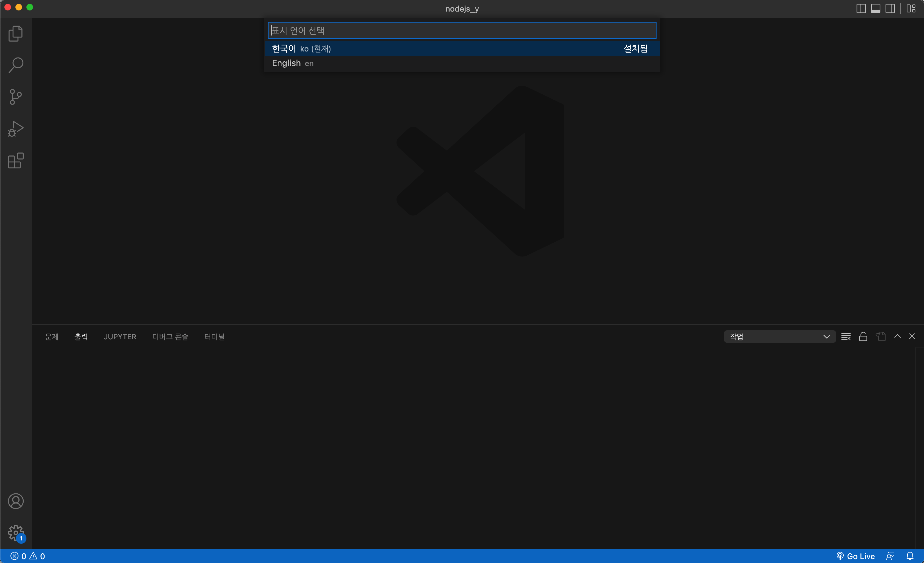Image resolution: width=924 pixels, height=563 pixels.
Task: Open the 작업 output channel dropdown
Action: (x=779, y=337)
